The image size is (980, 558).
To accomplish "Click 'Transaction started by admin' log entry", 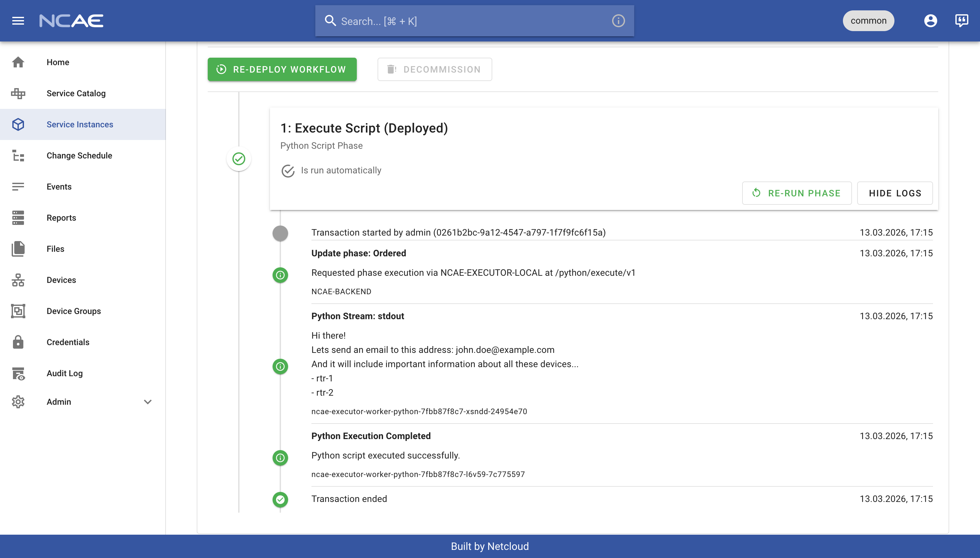I will 458,233.
